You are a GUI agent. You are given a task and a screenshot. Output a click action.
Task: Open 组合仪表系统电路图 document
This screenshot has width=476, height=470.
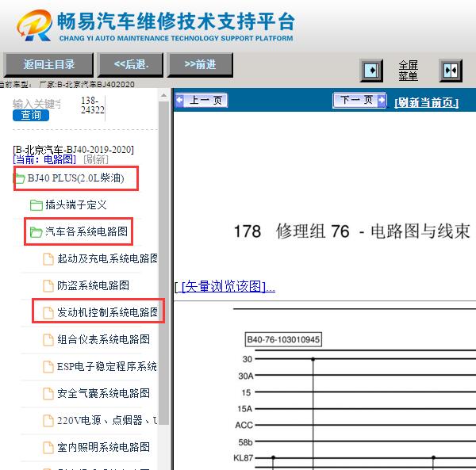click(103, 339)
